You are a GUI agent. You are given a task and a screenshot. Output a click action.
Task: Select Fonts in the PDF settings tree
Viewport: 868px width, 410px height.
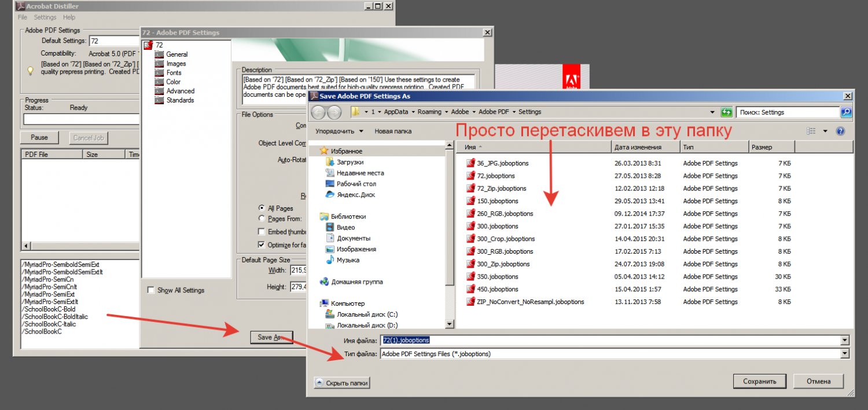pyautogui.click(x=174, y=73)
